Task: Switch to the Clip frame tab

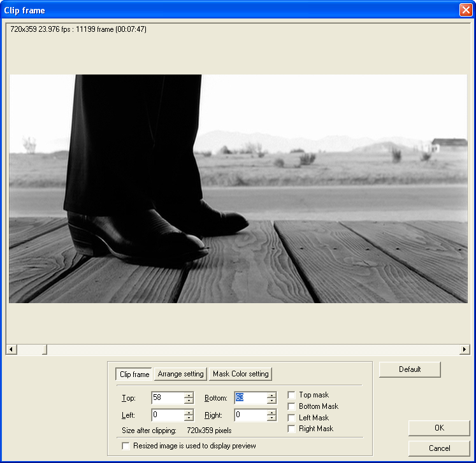Action: pos(134,374)
